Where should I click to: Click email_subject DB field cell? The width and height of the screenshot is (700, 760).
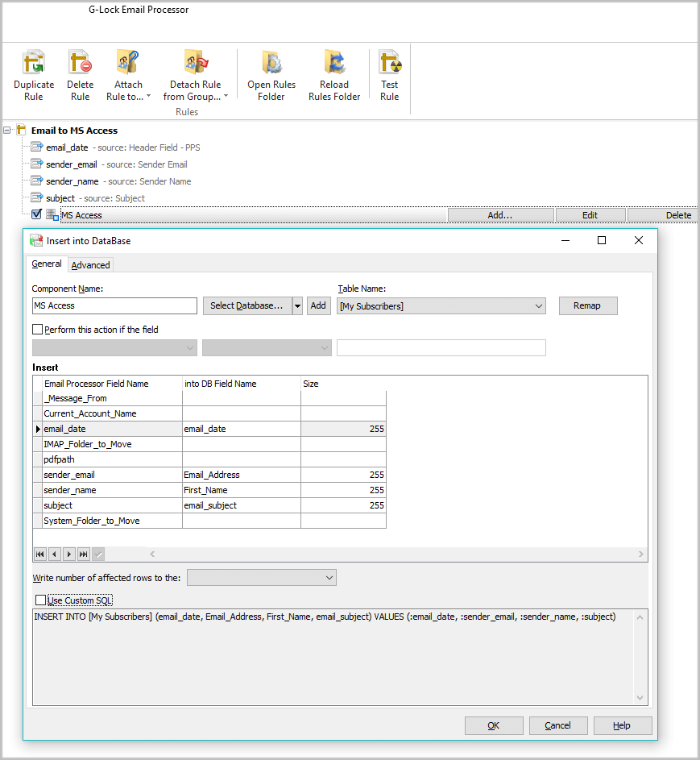click(241, 505)
